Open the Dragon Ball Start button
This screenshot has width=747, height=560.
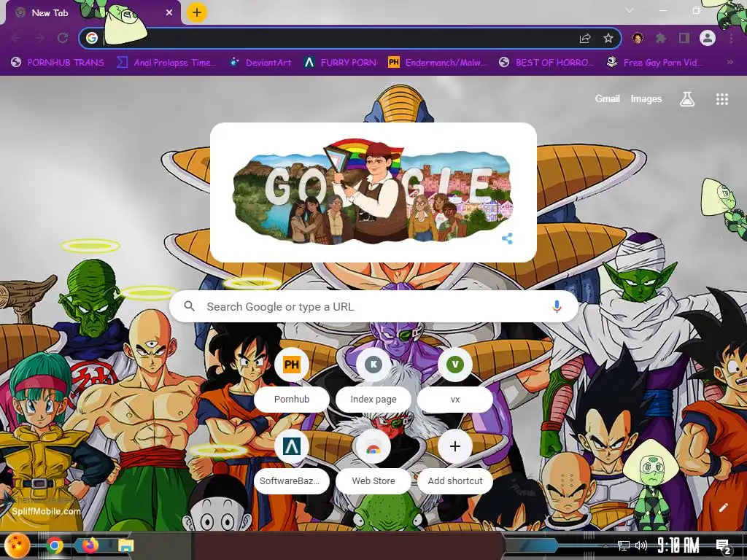pos(17,545)
